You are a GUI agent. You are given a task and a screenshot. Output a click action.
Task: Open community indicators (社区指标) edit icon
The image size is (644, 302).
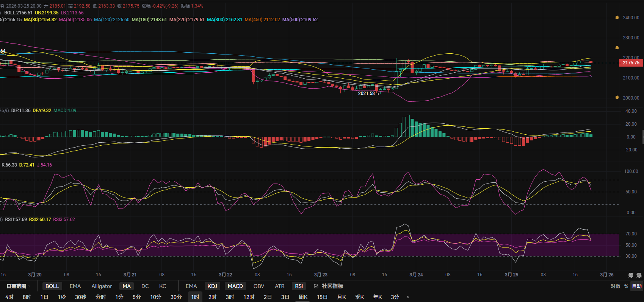pos(316,286)
